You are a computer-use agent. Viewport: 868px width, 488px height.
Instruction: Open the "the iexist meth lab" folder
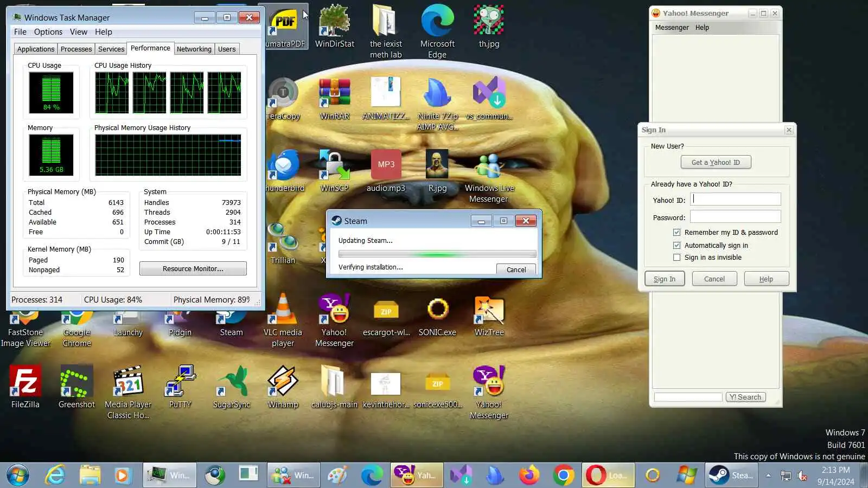386,31
